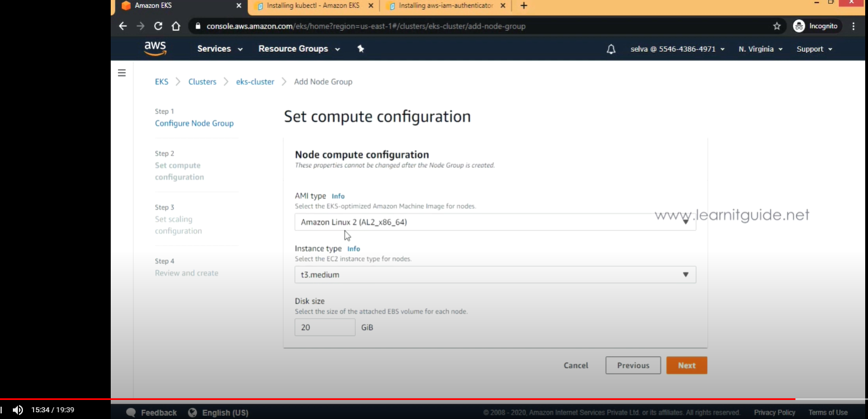Click Info link next to Instance type
Viewport: 868px width, 419px height.
click(353, 249)
